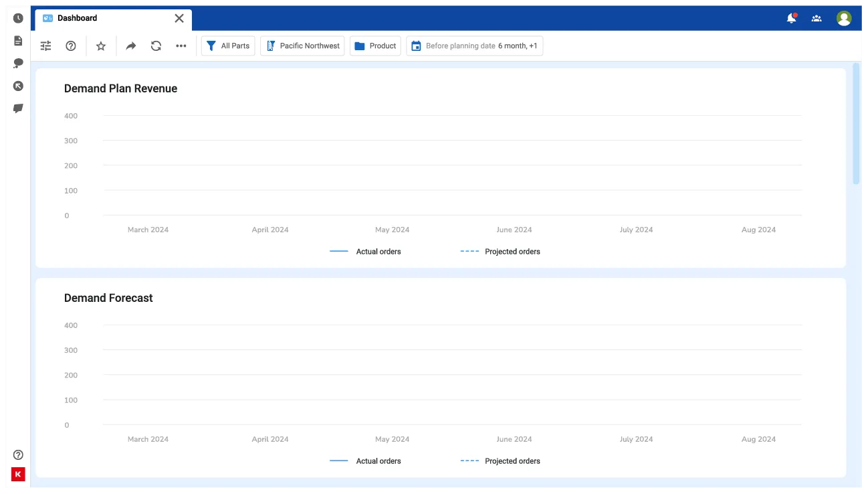The height and width of the screenshot is (494, 868).
Task: Open the more options ellipsis menu
Action: tap(181, 46)
